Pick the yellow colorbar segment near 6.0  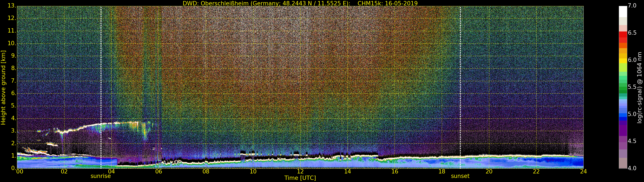[x=623, y=60]
